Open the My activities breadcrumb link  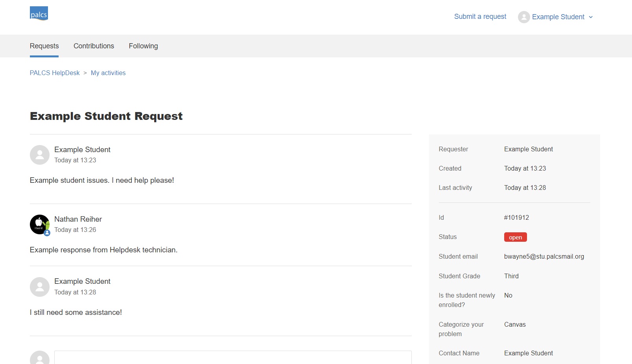[108, 73]
